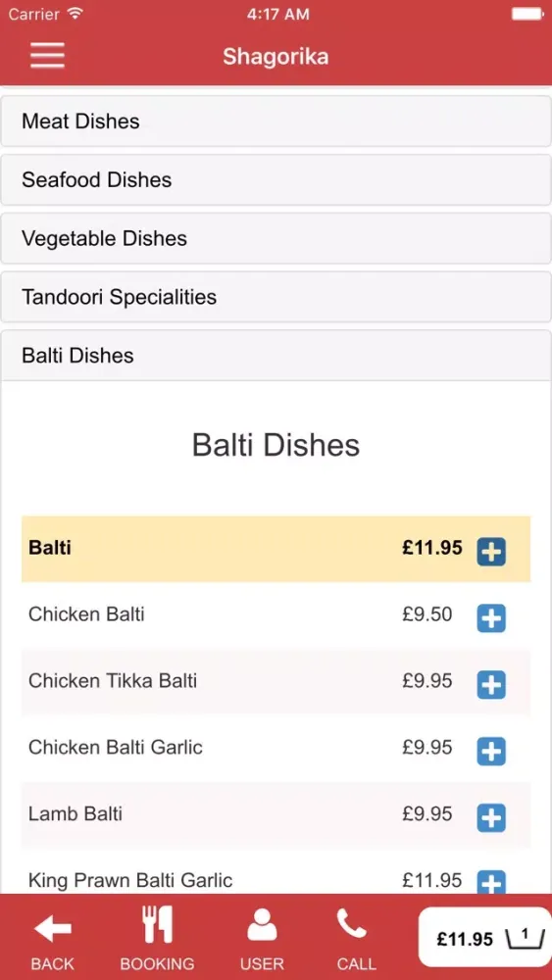The image size is (552, 980).
Task: Add Lamb Balti using plus icon
Action: 491,818
